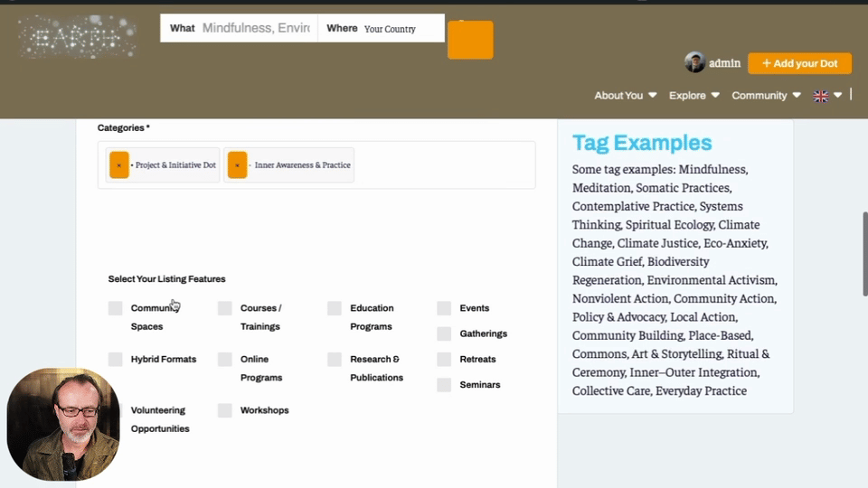Tick the Events checkbox

coord(444,308)
